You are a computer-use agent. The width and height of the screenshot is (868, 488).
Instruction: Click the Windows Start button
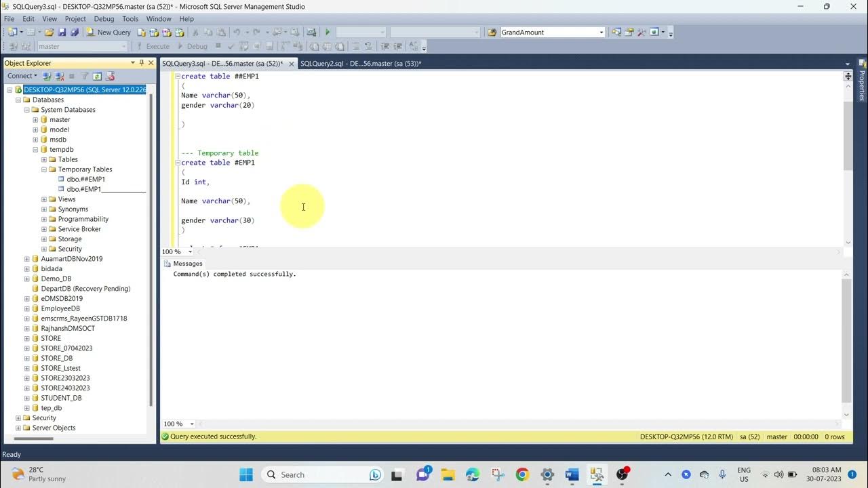[x=246, y=474]
